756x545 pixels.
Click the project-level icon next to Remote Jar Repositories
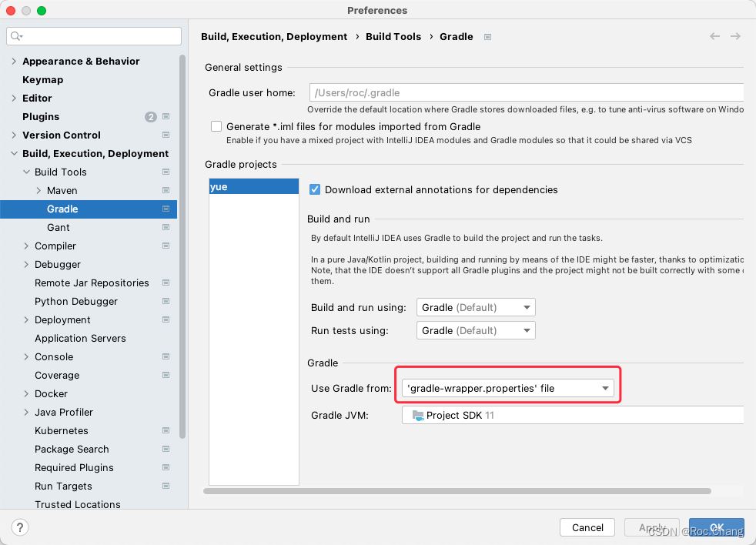pos(166,283)
